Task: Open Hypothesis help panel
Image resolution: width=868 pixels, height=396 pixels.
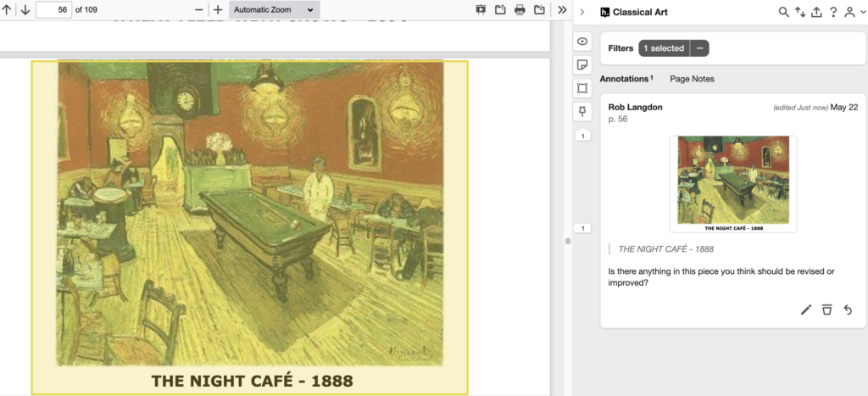Action: (x=833, y=12)
